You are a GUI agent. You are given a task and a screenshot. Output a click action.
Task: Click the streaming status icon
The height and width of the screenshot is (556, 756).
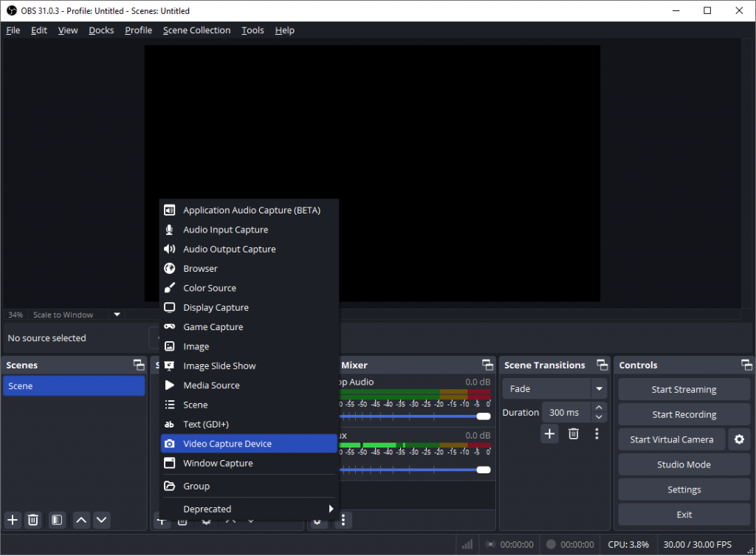(x=490, y=544)
